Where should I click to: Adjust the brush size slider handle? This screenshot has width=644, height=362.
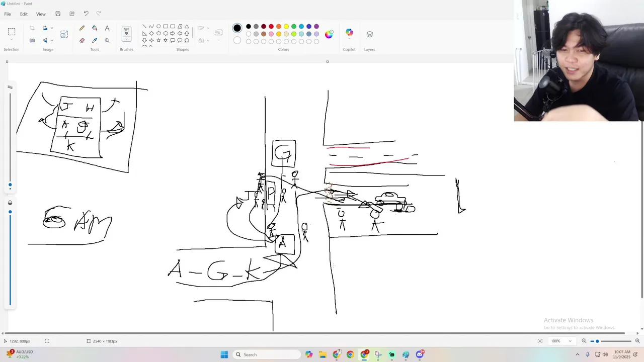tap(10, 185)
